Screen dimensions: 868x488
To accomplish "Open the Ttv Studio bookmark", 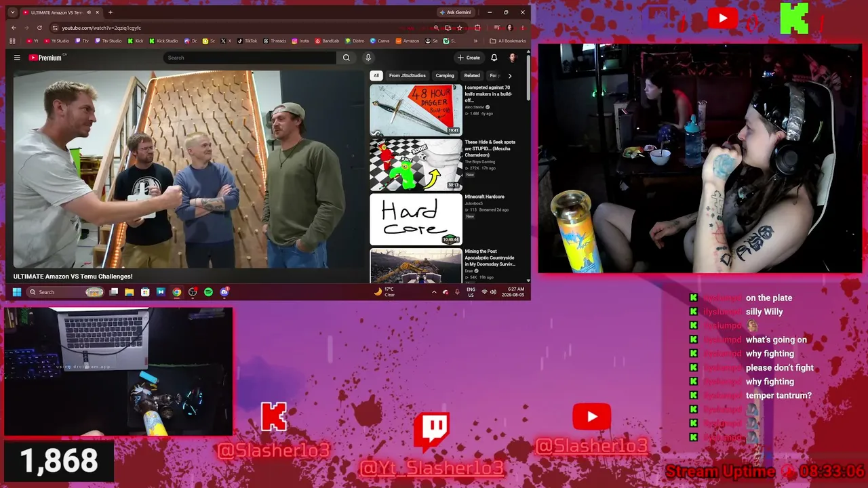I will pos(108,41).
